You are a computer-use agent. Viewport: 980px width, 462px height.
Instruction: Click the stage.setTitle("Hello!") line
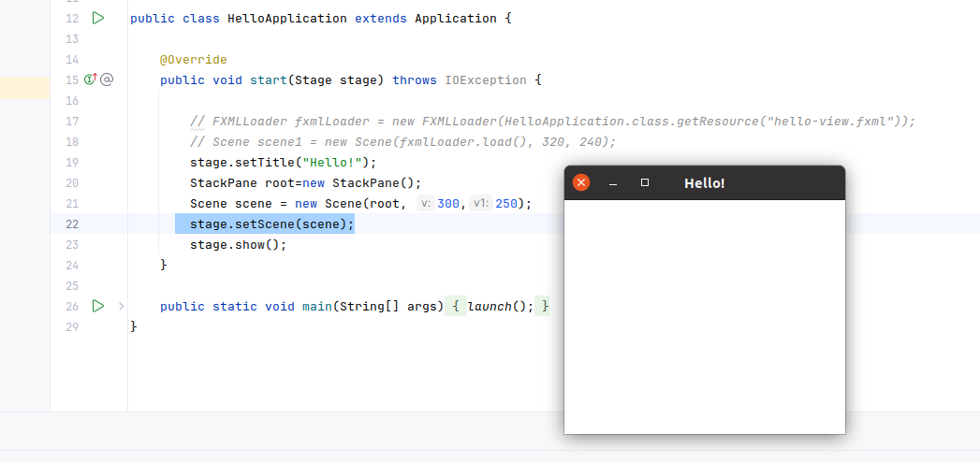[x=283, y=163]
